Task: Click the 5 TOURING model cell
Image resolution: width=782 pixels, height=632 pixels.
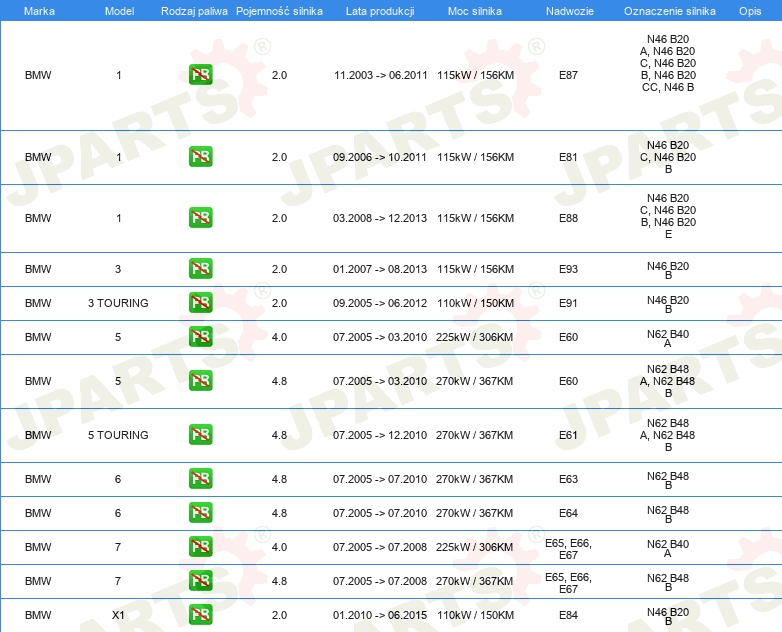Action: point(118,435)
